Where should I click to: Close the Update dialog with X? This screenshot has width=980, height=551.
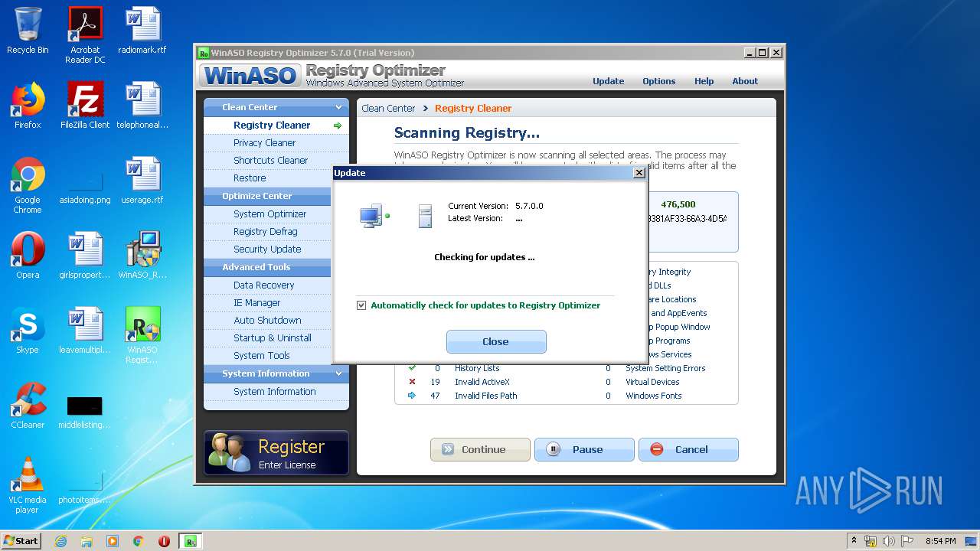click(x=639, y=173)
